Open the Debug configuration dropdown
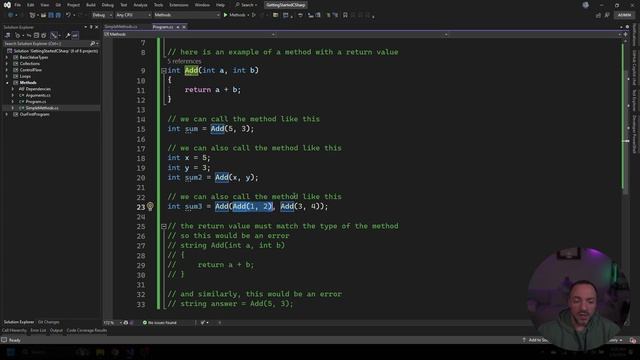The image size is (640, 360). (x=102, y=15)
